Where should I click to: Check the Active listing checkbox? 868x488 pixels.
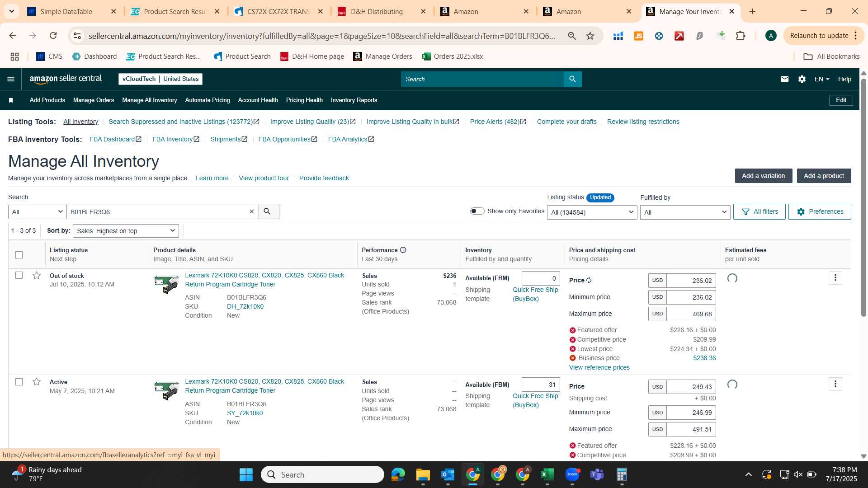[x=19, y=382]
